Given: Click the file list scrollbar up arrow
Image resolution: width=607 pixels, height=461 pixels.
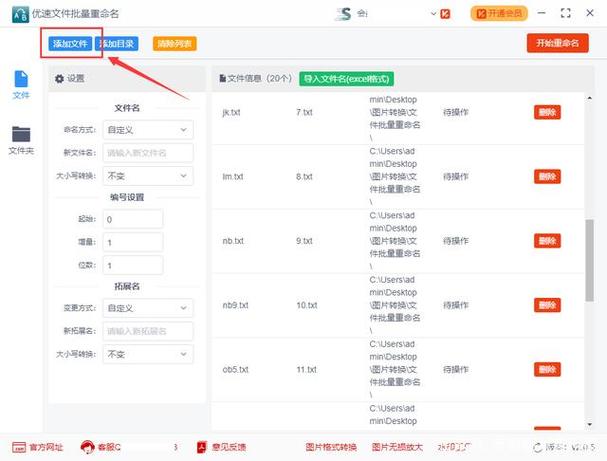Looking at the screenshot, I should click(x=589, y=98).
